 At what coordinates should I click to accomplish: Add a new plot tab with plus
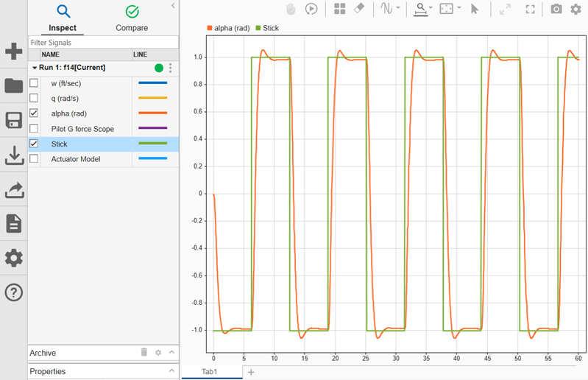[251, 372]
